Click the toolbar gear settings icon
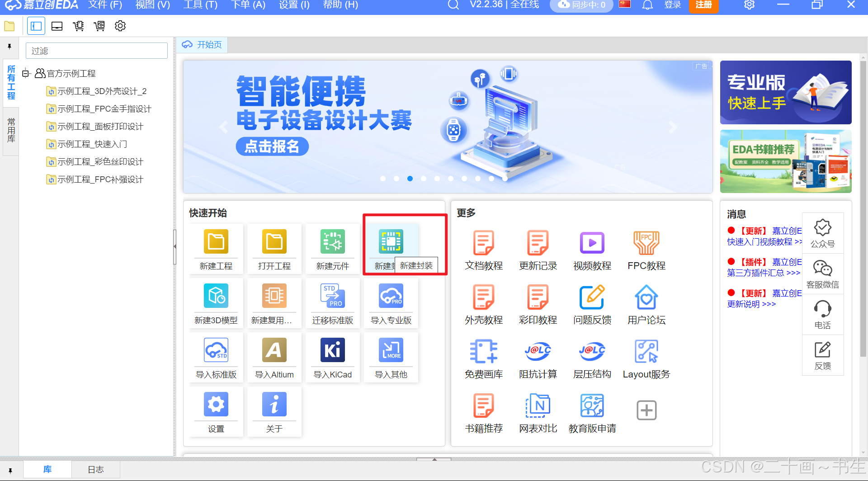Screen dimensions: 868x481 120,26
